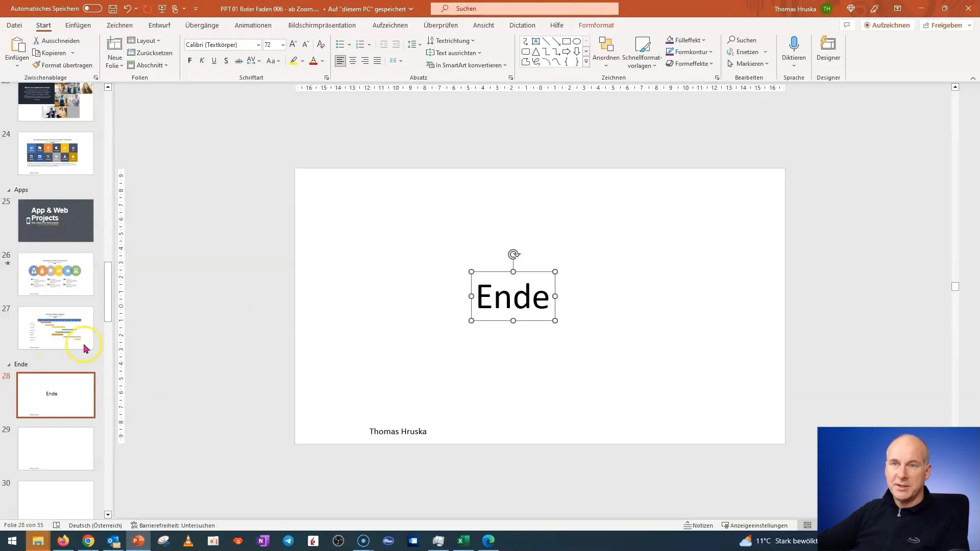Click the Bold formatting icon
This screenshot has height=551, width=980.
190,61
